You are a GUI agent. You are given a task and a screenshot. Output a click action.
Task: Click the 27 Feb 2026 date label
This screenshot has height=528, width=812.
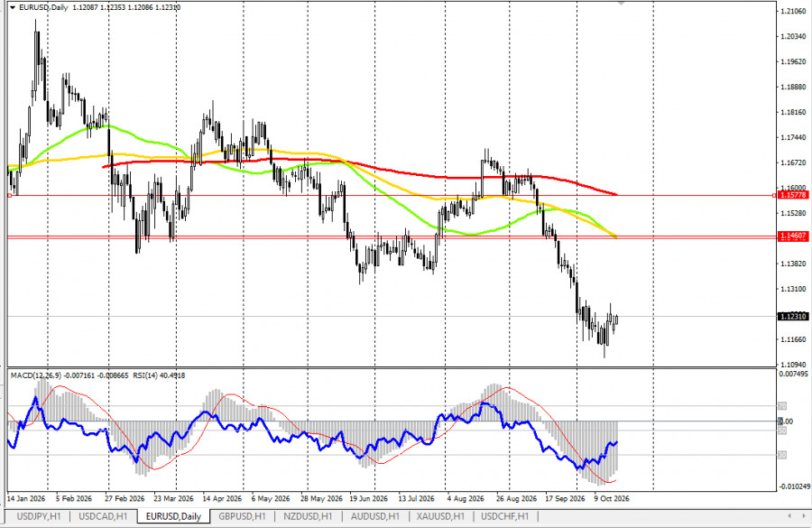(125, 498)
